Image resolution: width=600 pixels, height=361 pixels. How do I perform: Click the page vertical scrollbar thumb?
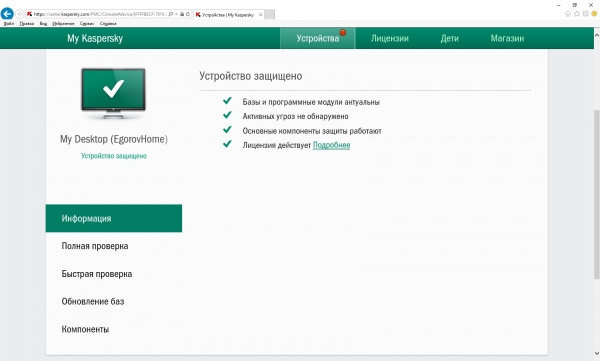click(x=597, y=194)
